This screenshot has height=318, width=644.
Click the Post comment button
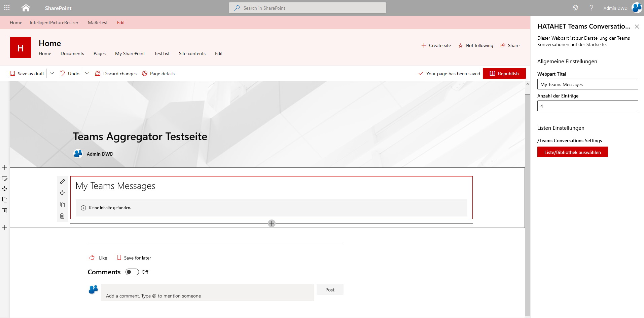click(330, 289)
